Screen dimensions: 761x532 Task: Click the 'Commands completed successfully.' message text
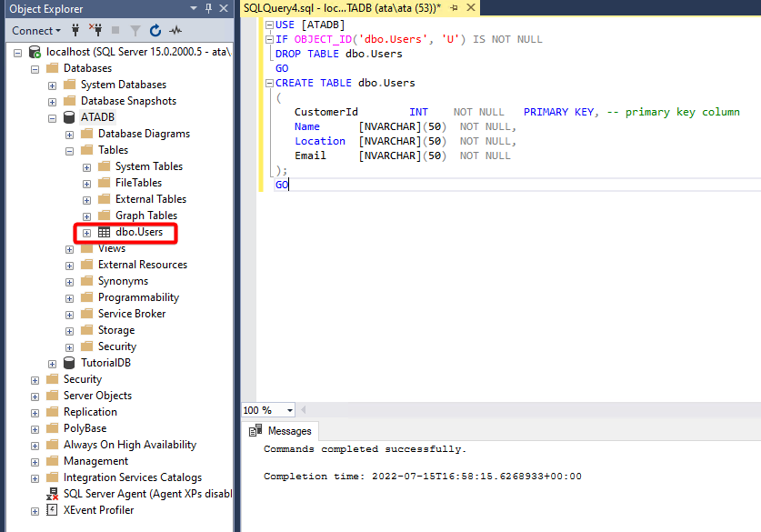pos(365,449)
